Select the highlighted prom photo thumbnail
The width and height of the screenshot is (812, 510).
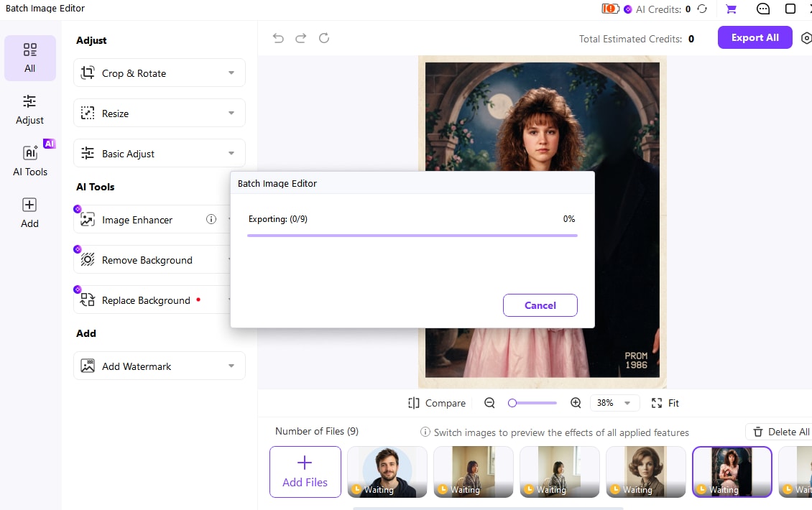coord(732,472)
